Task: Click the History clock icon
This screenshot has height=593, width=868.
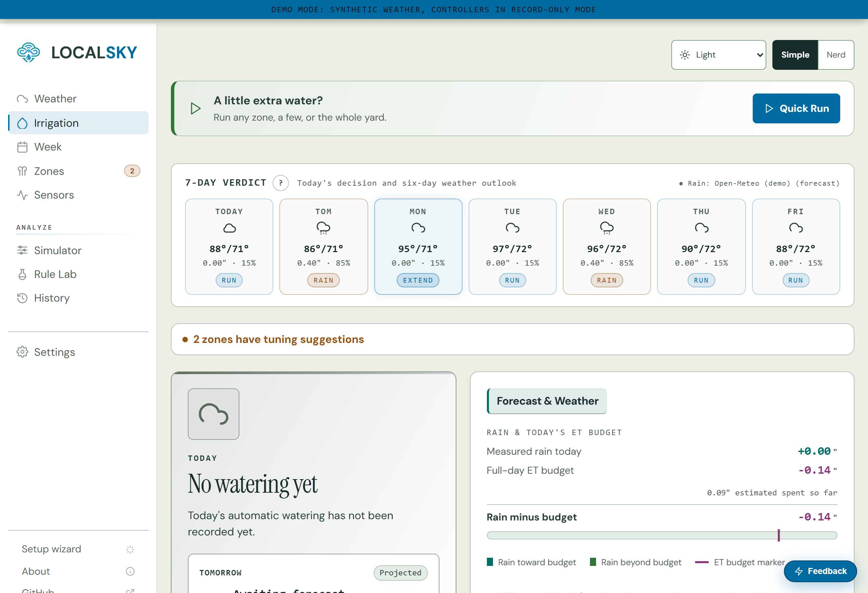Action: pos(22,298)
